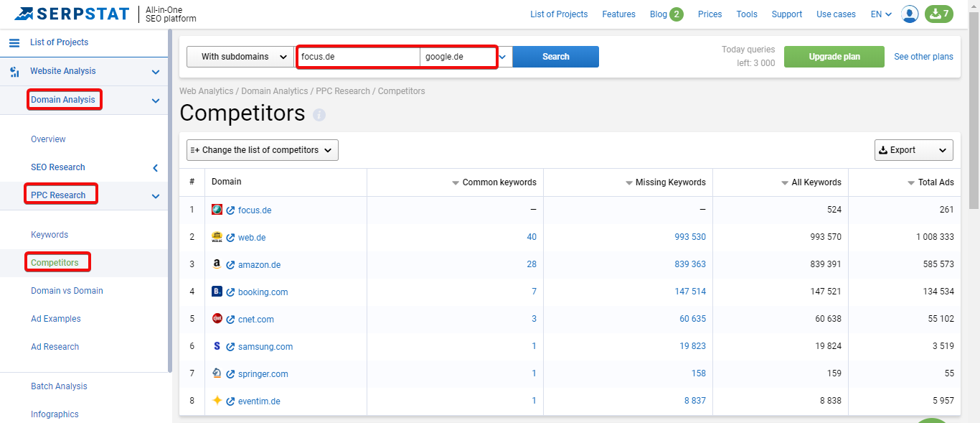Click the focus.de favicon
980x423 pixels.
[217, 210]
